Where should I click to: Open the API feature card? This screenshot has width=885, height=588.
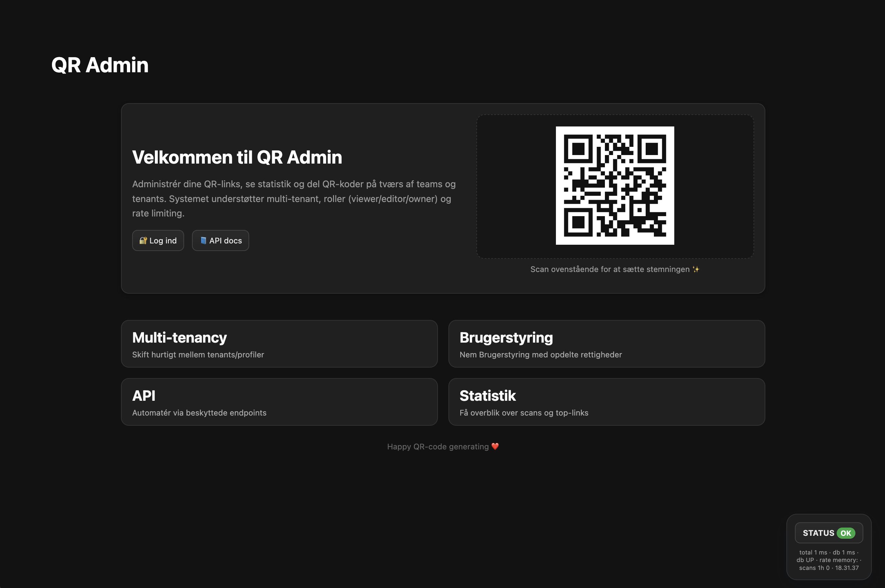tap(279, 402)
